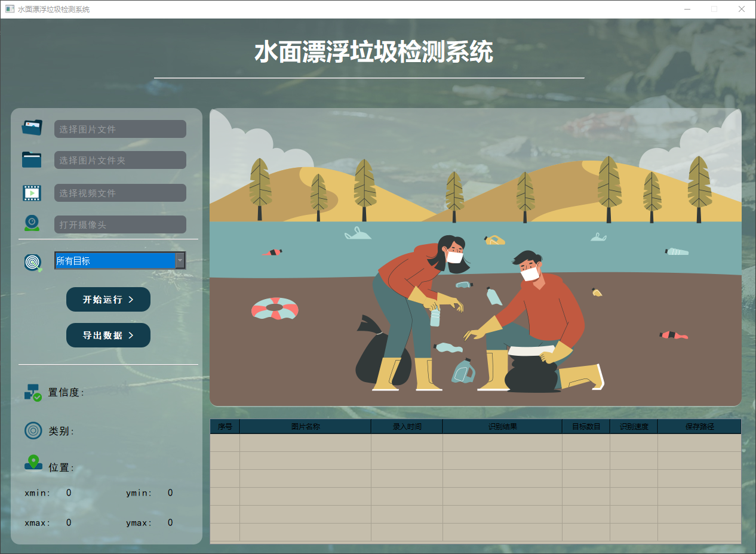Select the 识别速度 column header
The height and width of the screenshot is (554, 756).
pos(634,426)
